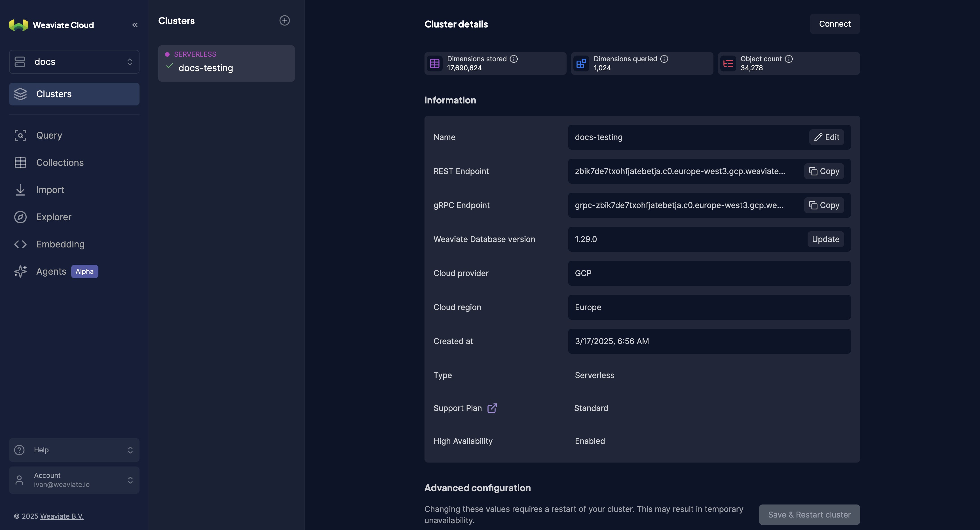Click the Alpha badge next to Agents
Image resolution: width=980 pixels, height=530 pixels.
click(x=85, y=272)
